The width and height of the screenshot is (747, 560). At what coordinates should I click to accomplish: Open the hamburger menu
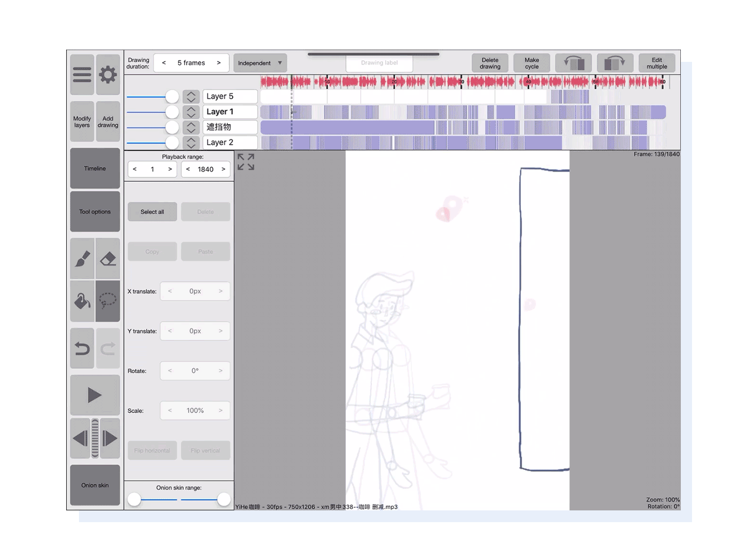coord(82,75)
